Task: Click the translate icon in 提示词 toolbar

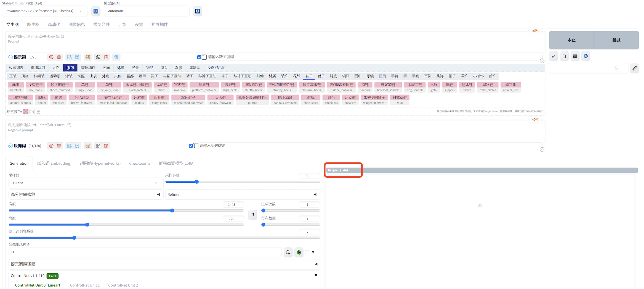Action: [88, 57]
